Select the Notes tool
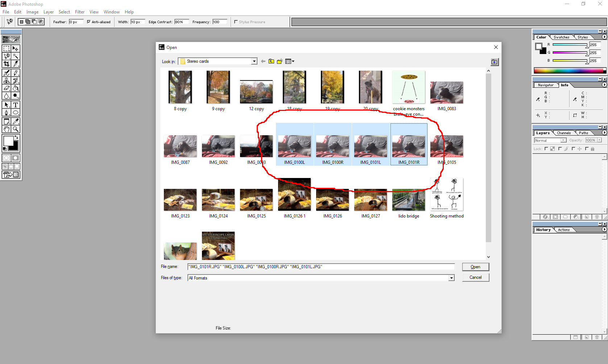 click(x=7, y=121)
